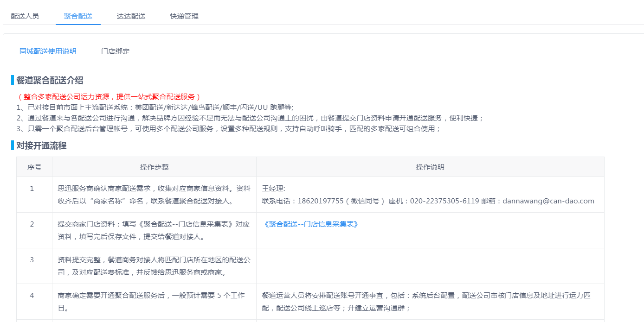Screen dimensions: 644x322
Task: Click the 操作说明 column header
Action: click(x=430, y=167)
